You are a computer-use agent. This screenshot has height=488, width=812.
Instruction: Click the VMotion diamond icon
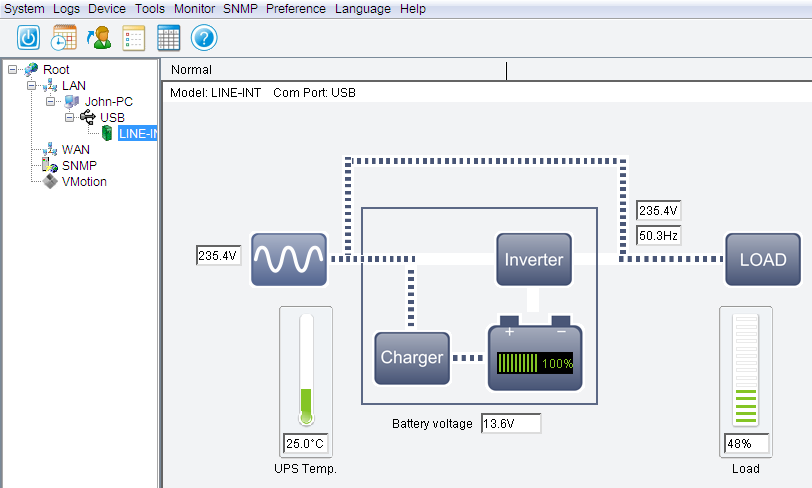50,181
